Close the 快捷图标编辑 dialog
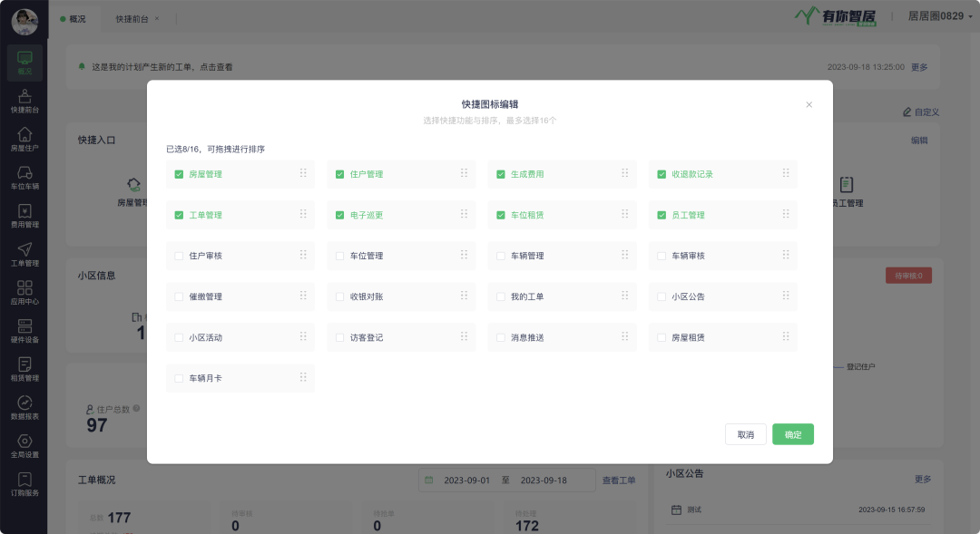Image resolution: width=980 pixels, height=534 pixels. (809, 104)
